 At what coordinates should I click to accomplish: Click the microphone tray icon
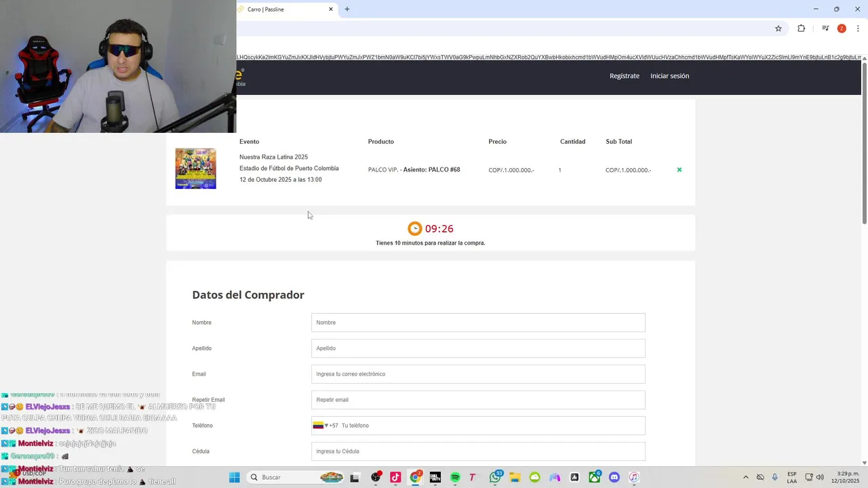pos(775,477)
